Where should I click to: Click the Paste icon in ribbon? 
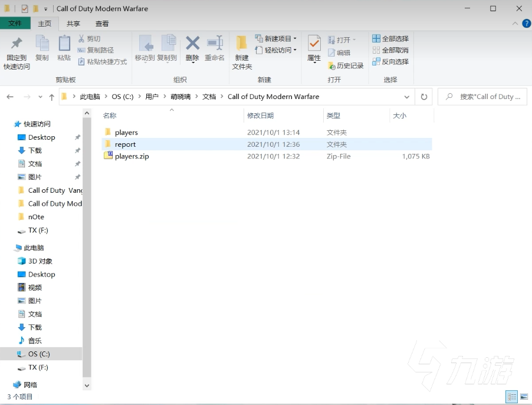[64, 44]
